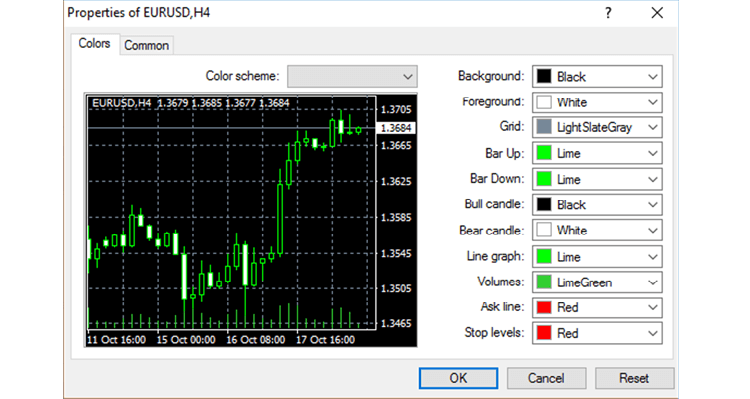Image resolution: width=750 pixels, height=399 pixels.
Task: Switch to the Common tab
Action: (x=146, y=45)
